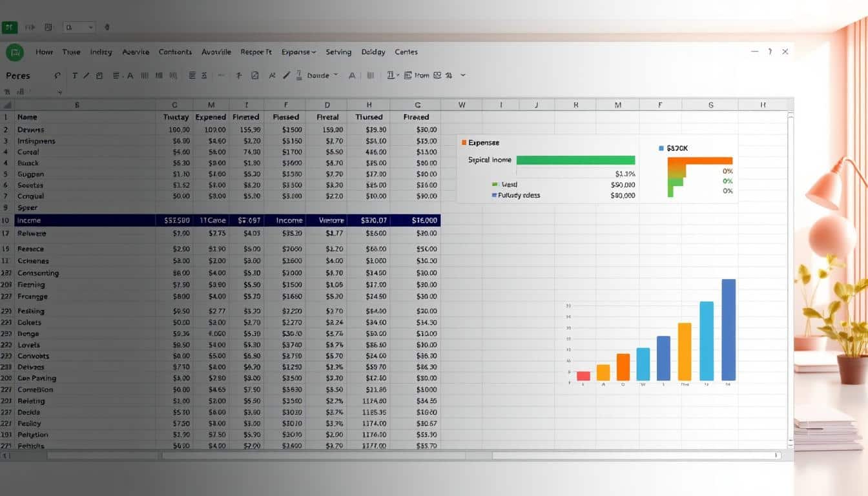Select column D header

pyautogui.click(x=327, y=105)
